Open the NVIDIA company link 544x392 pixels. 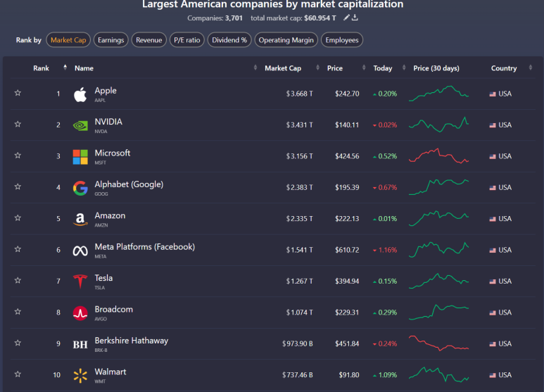click(108, 122)
